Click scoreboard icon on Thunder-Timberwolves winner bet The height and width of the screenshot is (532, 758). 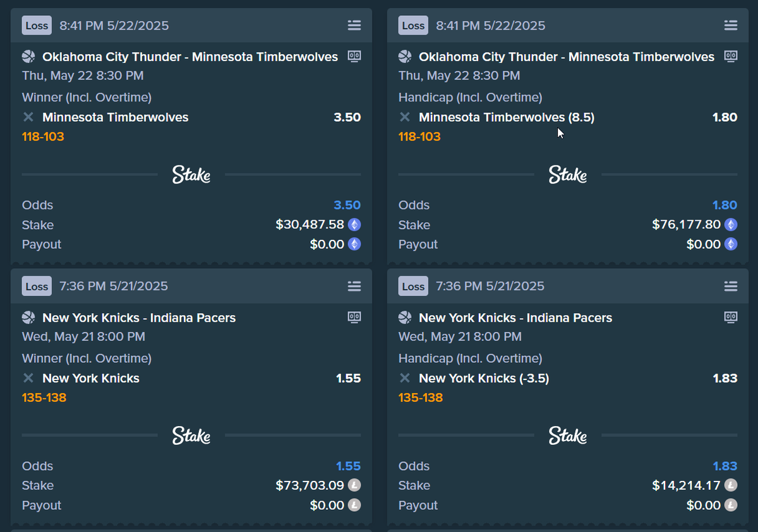354,56
